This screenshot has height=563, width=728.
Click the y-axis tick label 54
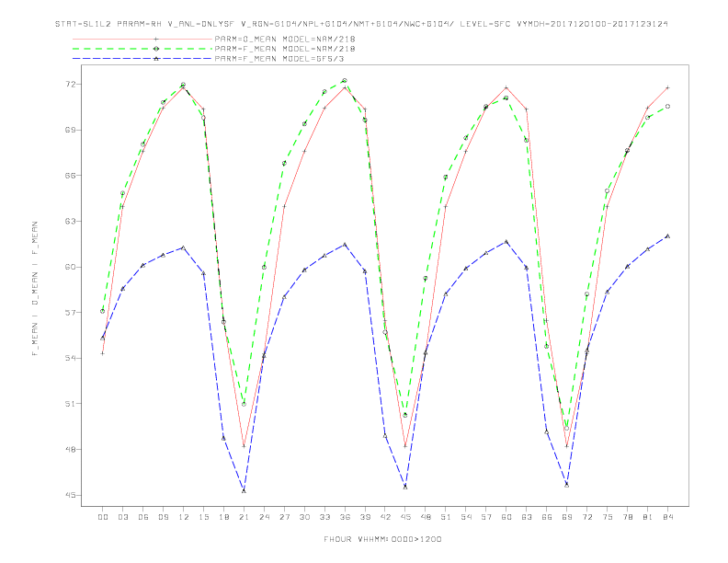[x=71, y=358]
